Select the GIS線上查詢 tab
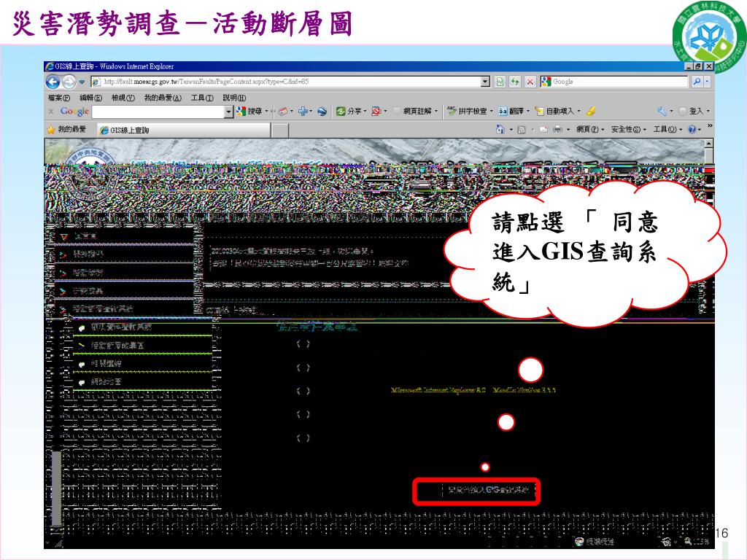Screen dimensions: 747x560 [183, 130]
